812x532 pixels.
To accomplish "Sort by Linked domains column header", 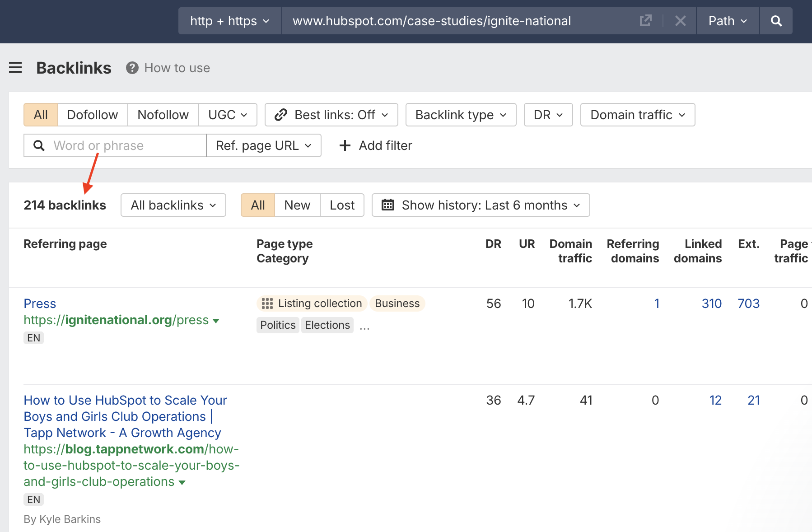I will 698,251.
